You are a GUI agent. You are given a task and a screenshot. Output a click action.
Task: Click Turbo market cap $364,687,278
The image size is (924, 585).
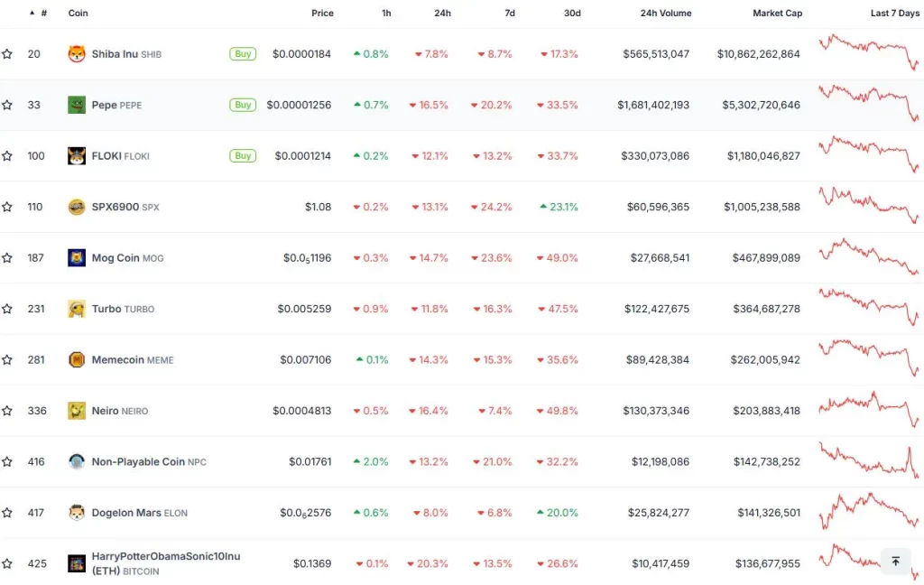click(767, 309)
